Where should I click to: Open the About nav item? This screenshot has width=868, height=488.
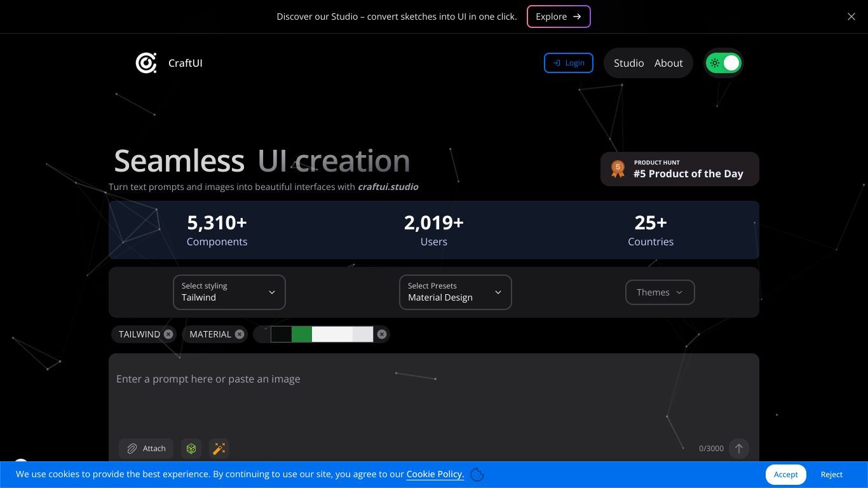(x=668, y=63)
